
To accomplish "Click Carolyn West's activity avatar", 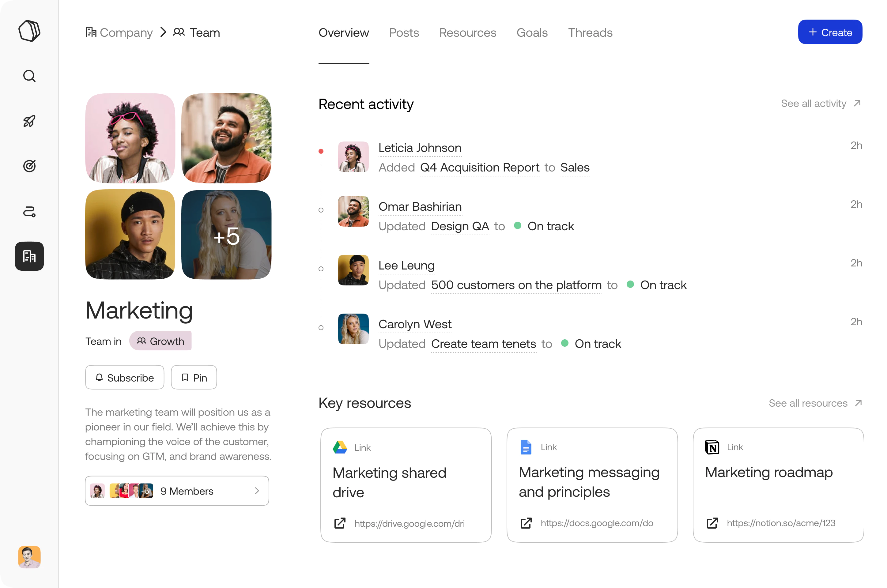I will [x=353, y=329].
